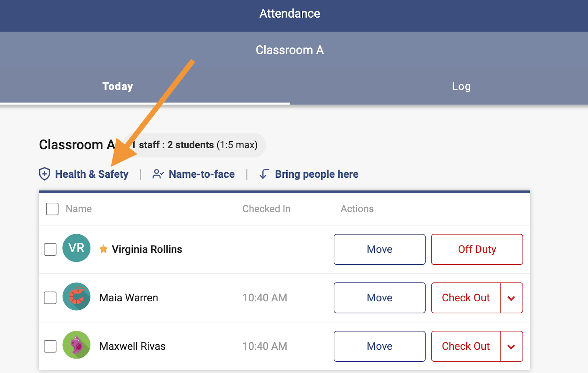Tick the checkbox next to Maxwell Rivas

[x=50, y=347]
